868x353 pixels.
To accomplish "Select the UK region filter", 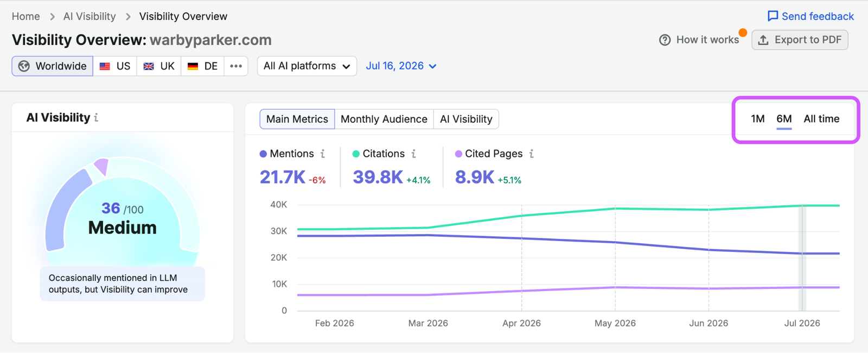I will 159,66.
